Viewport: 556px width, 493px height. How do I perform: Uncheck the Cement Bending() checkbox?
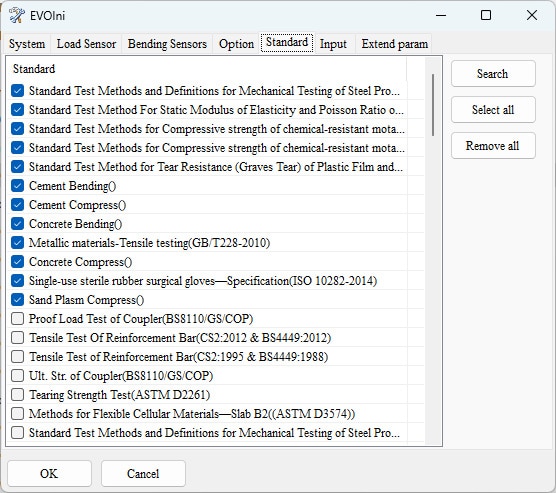pyautogui.click(x=17, y=185)
